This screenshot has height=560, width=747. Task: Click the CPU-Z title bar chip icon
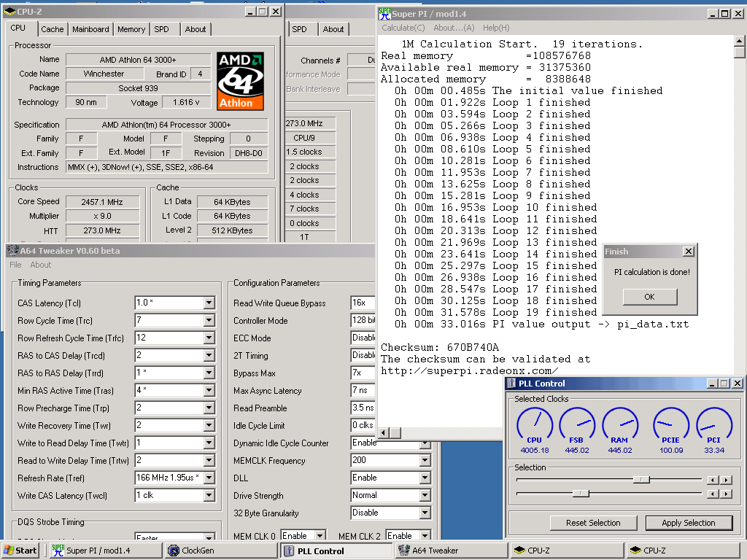pyautogui.click(x=9, y=12)
